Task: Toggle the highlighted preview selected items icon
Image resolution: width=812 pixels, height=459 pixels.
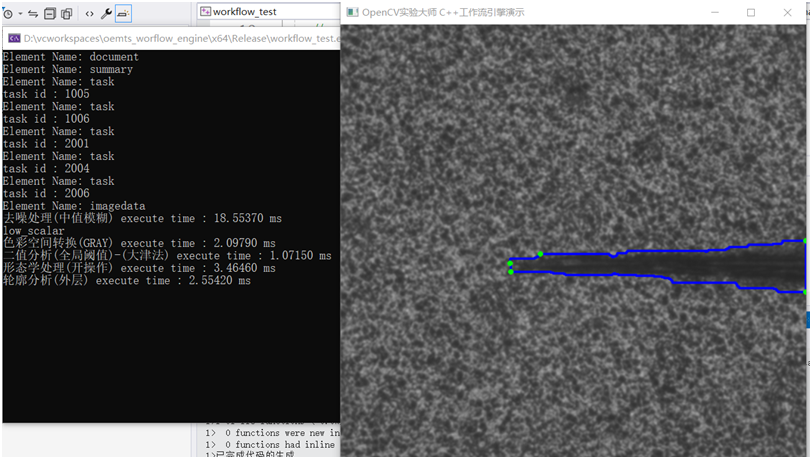Action: pos(123,13)
